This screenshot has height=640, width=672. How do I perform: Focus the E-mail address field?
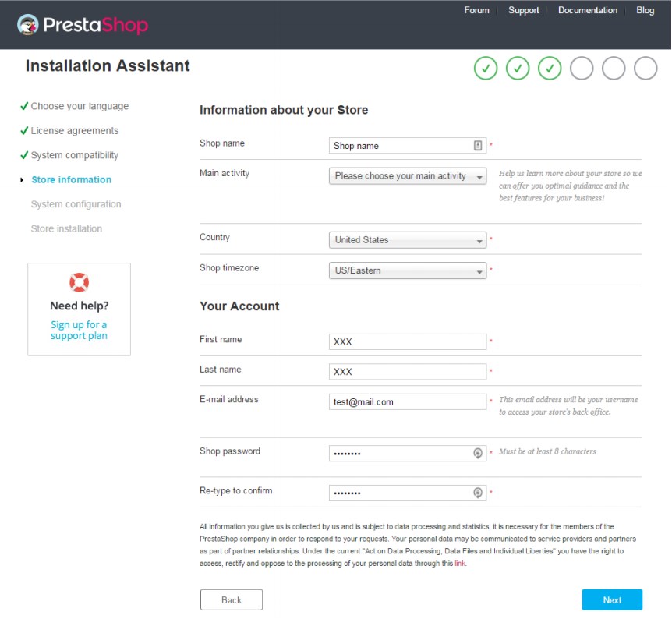408,402
